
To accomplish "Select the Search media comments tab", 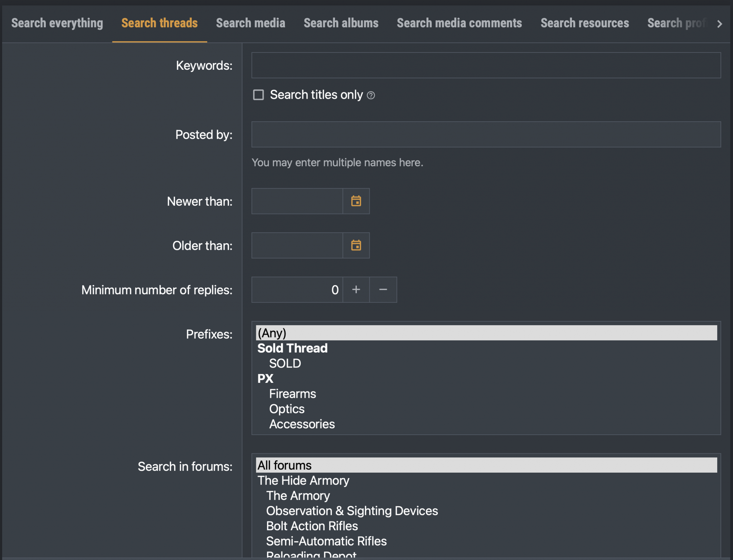I will click(x=459, y=23).
